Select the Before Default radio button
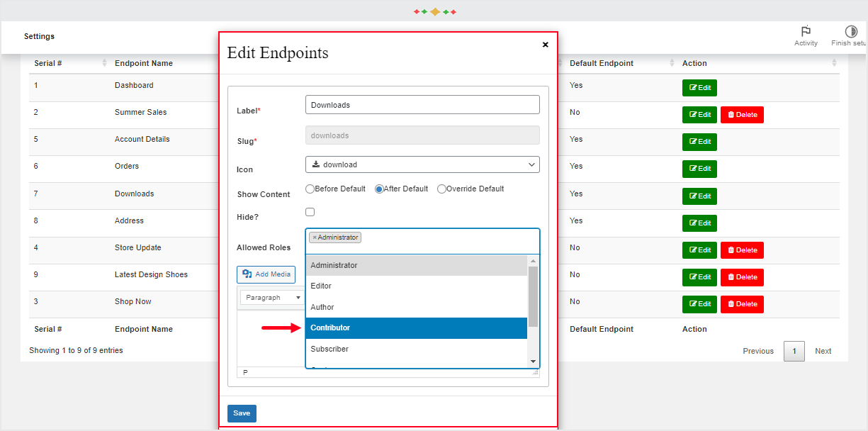The width and height of the screenshot is (868, 431). [x=310, y=189]
